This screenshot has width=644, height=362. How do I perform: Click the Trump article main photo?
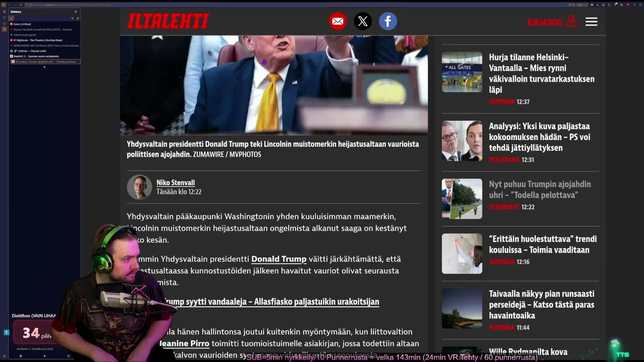tap(274, 85)
